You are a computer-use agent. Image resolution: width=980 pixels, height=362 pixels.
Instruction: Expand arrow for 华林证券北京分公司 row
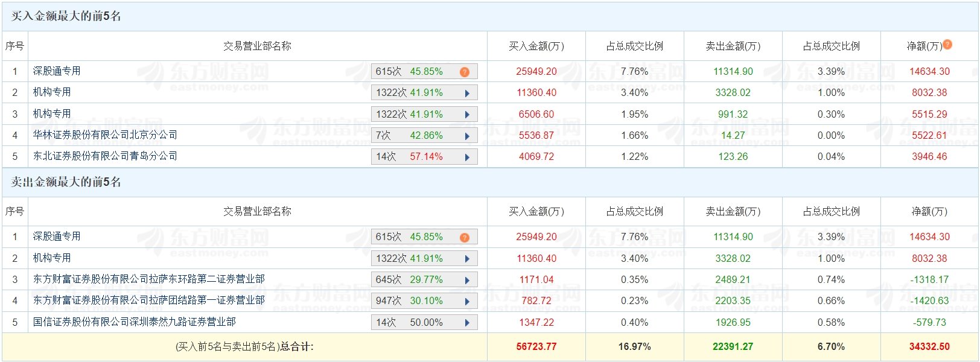tap(467, 136)
